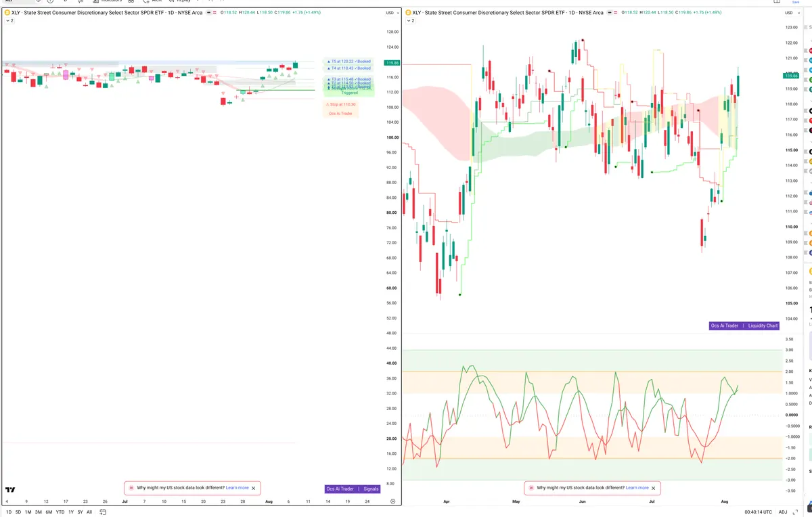Click the T3 at 115.48 Booked label
The image size is (812, 517).
tap(349, 79)
